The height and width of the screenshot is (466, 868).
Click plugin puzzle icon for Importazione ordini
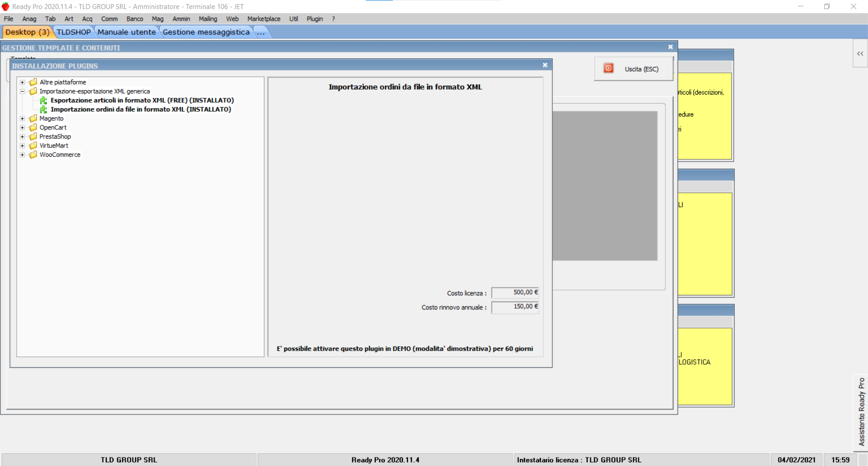point(43,109)
